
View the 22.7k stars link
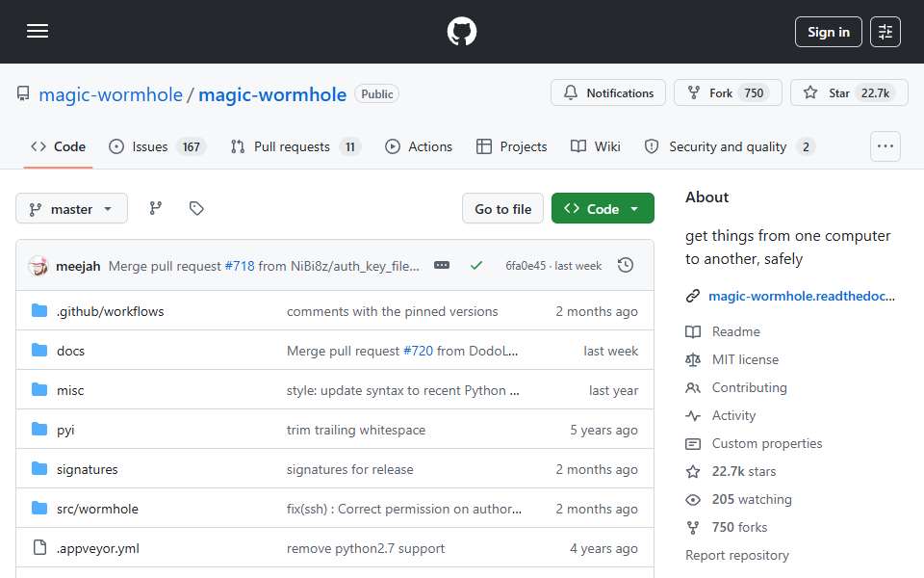(744, 471)
